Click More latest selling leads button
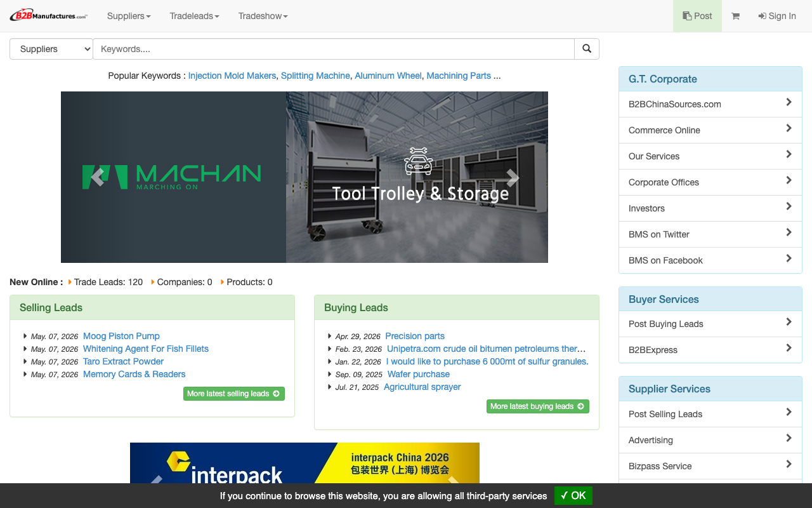812x508 pixels. coord(234,394)
